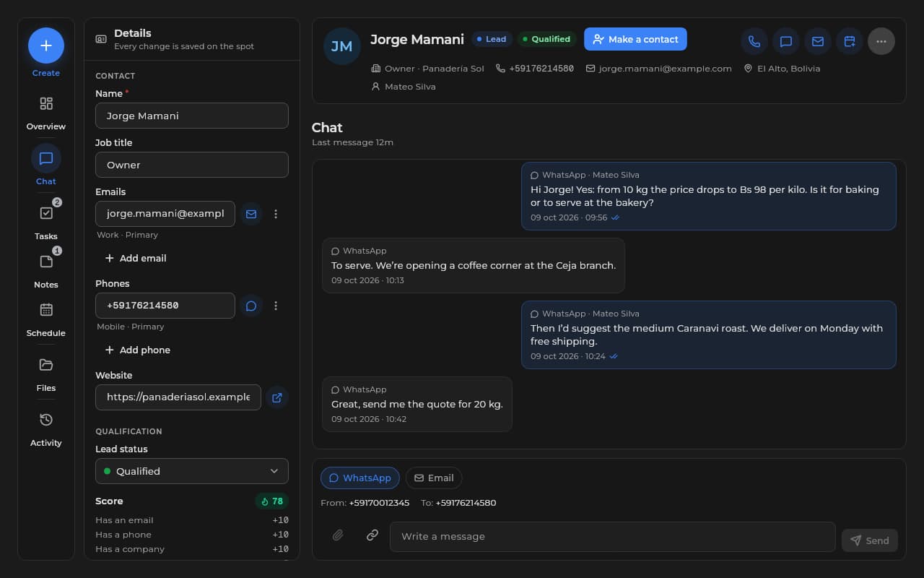Attach a file with paperclip icon

(338, 535)
